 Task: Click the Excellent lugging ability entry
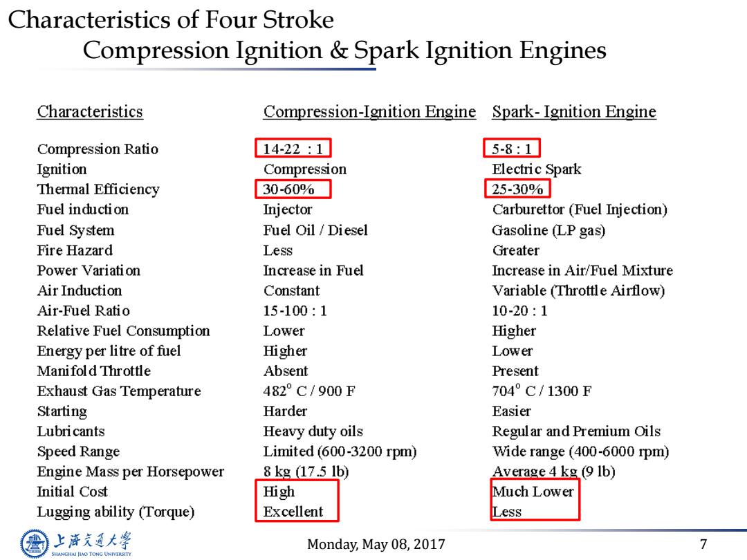tap(293, 512)
